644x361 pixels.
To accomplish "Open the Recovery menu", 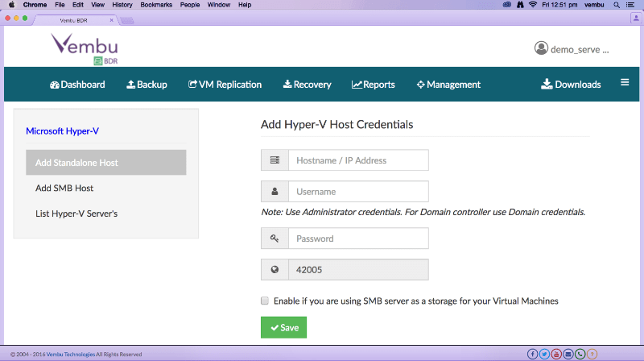I will pyautogui.click(x=307, y=85).
